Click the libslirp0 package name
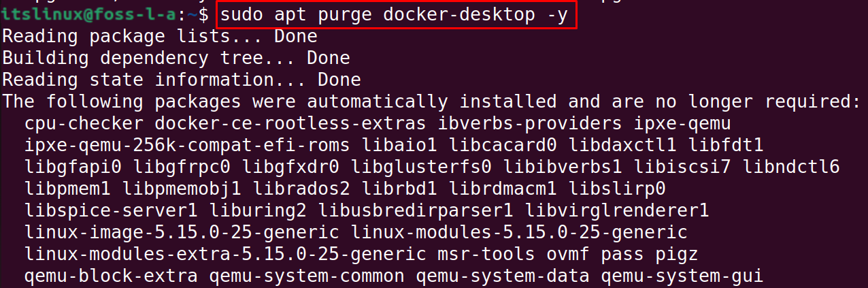The width and height of the screenshot is (868, 288). (x=617, y=189)
